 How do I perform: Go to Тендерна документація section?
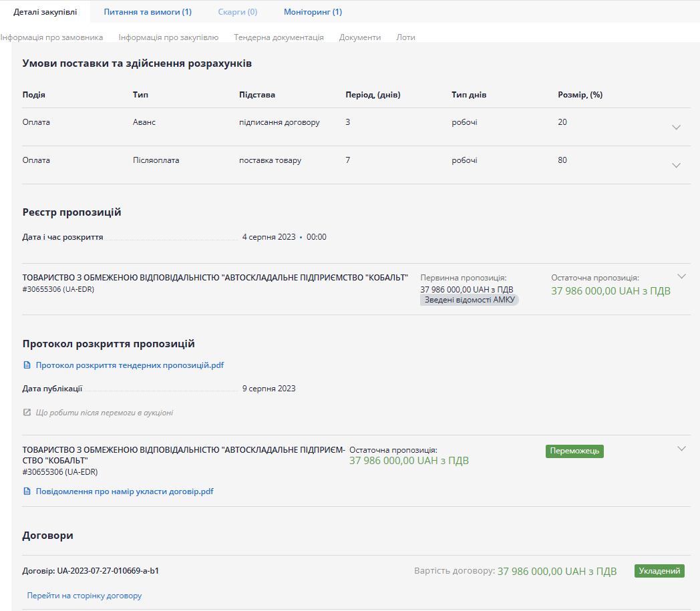click(x=279, y=37)
